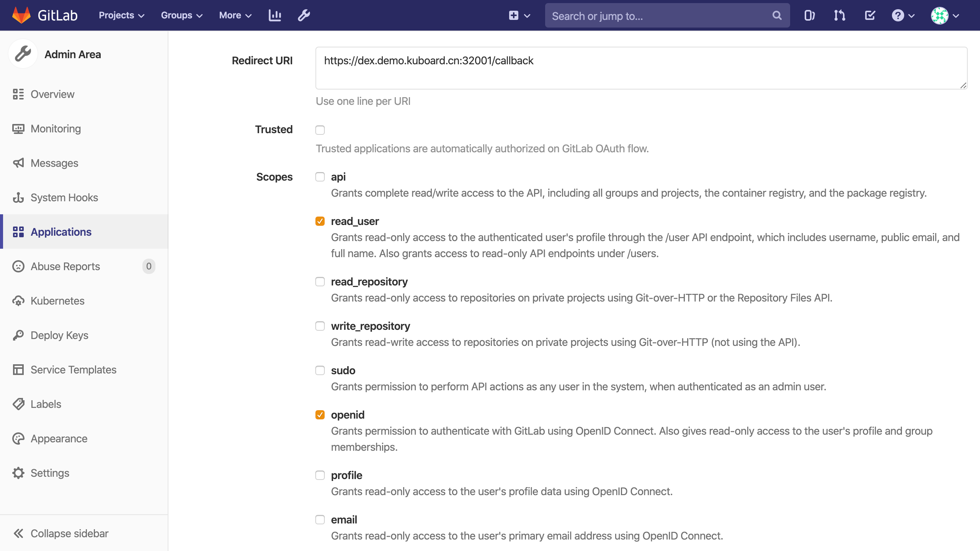Select Applications from the sidebar
The height and width of the screenshot is (551, 980).
(x=61, y=231)
